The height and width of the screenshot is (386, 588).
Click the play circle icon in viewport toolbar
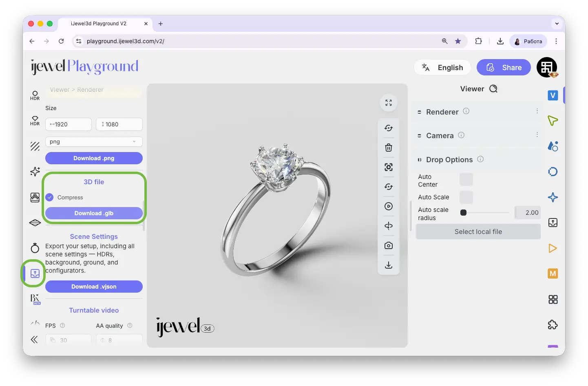click(x=389, y=206)
